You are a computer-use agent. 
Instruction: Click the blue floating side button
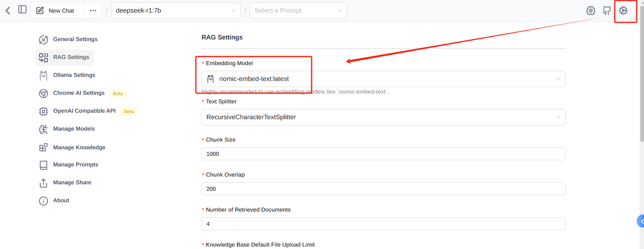click(640, 221)
